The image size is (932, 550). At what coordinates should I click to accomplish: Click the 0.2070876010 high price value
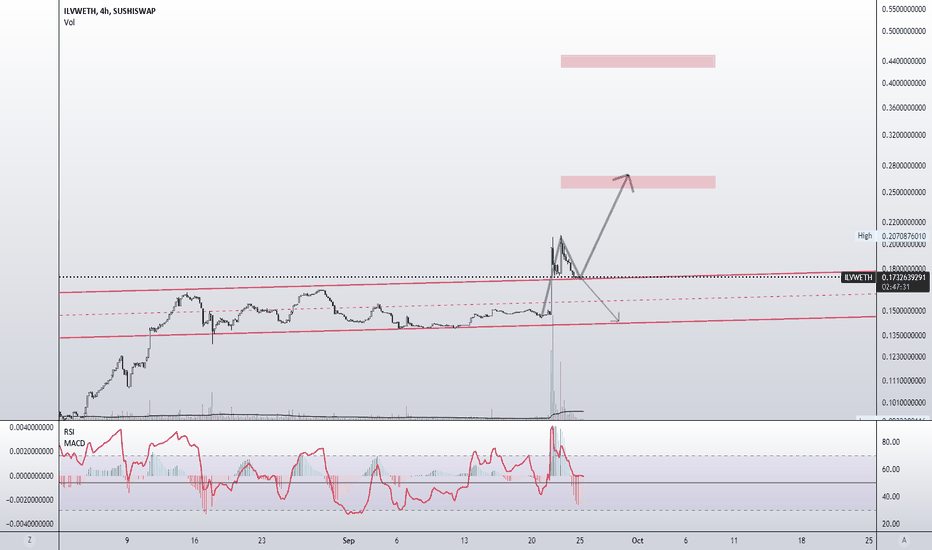(903, 236)
